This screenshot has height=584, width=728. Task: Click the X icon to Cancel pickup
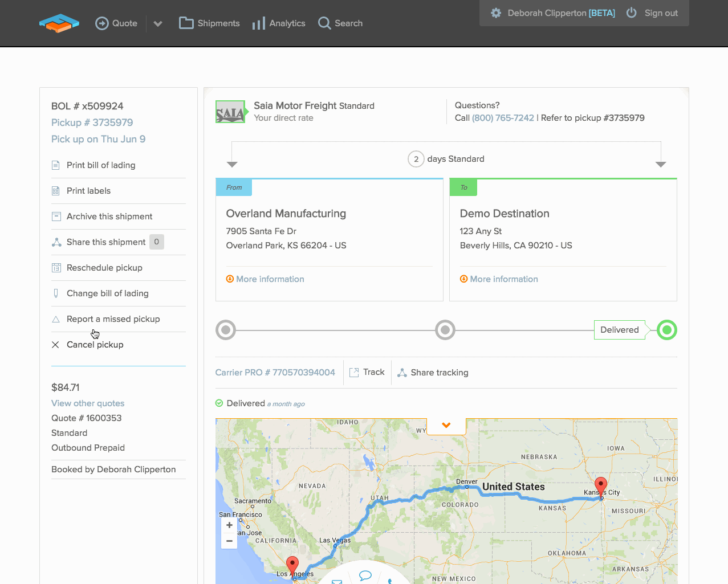point(55,345)
